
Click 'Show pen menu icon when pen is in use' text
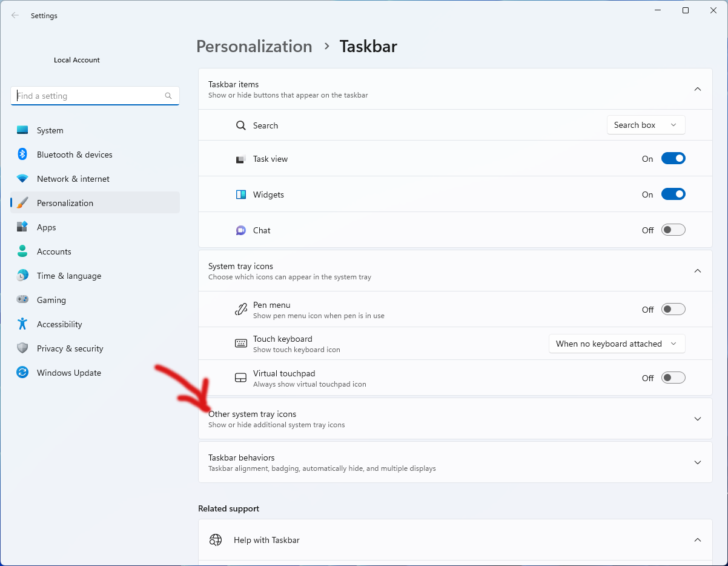(319, 316)
